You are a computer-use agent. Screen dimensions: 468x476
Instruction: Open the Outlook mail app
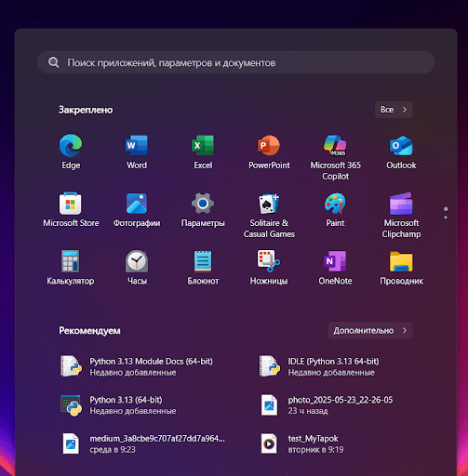[401, 152]
